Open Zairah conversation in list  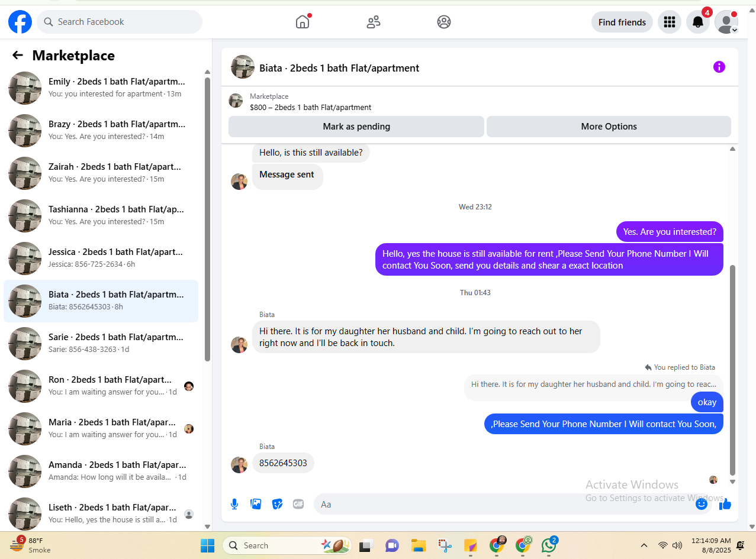tap(101, 173)
